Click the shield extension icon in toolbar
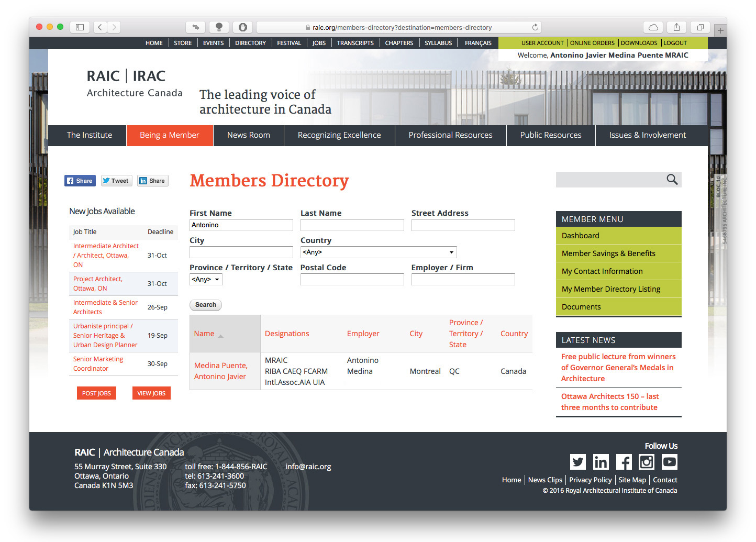Screen dimensions: 756x542 coord(243,27)
